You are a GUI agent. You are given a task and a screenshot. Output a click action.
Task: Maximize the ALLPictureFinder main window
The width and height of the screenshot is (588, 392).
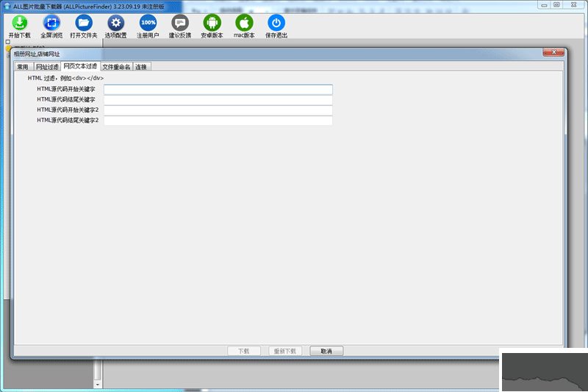pyautogui.click(x=556, y=5)
